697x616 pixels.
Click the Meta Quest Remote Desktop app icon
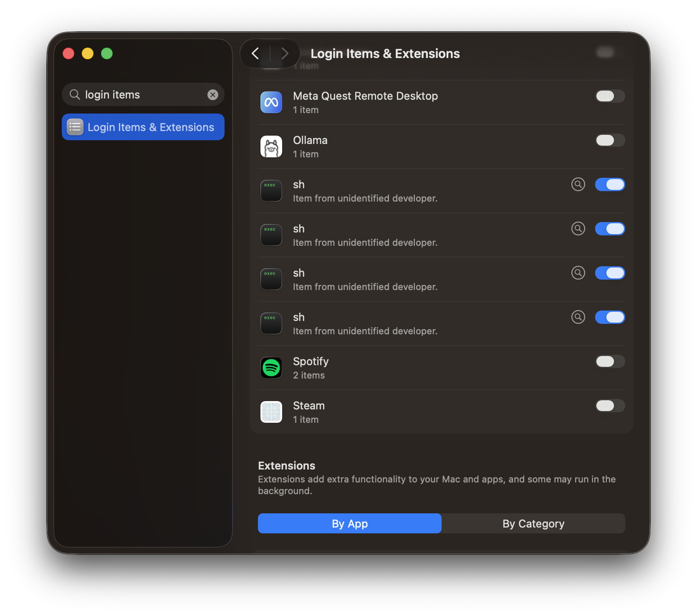(x=271, y=102)
